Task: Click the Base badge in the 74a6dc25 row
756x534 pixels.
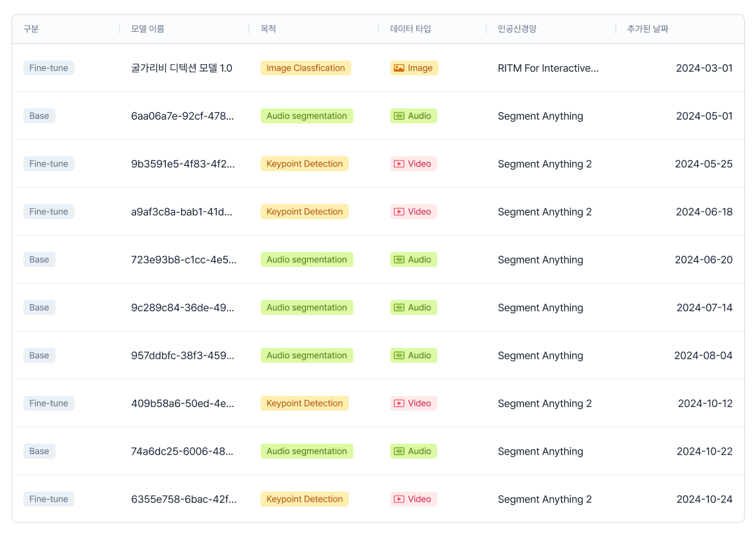Action: tap(39, 451)
